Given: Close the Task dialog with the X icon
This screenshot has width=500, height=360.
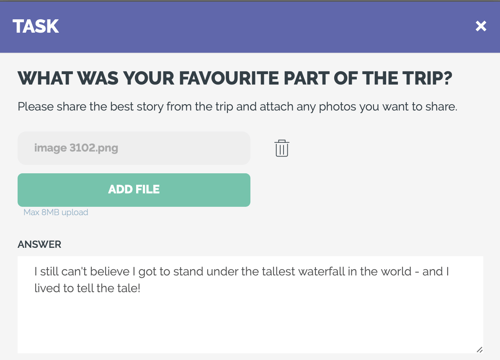Looking at the screenshot, I should click(481, 26).
